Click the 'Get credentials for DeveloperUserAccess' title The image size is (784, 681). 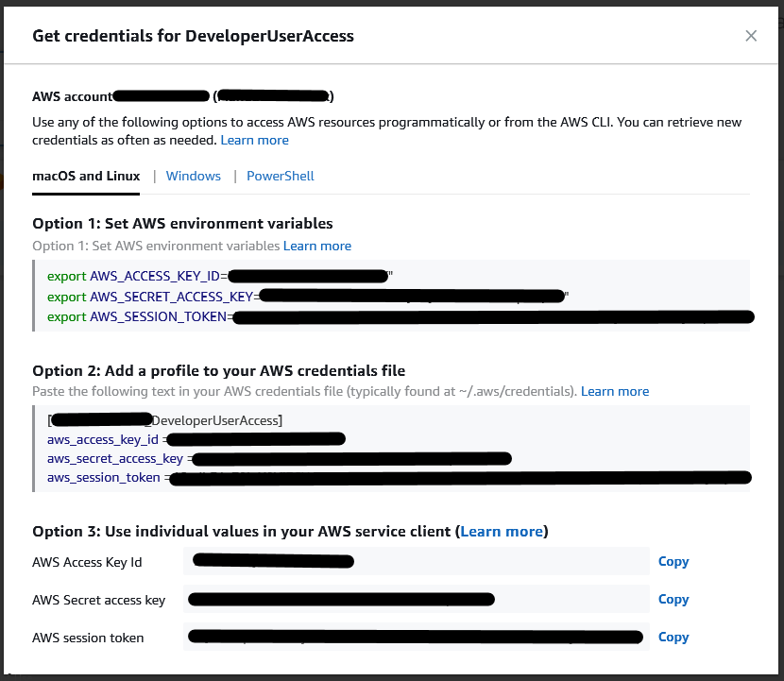[193, 36]
